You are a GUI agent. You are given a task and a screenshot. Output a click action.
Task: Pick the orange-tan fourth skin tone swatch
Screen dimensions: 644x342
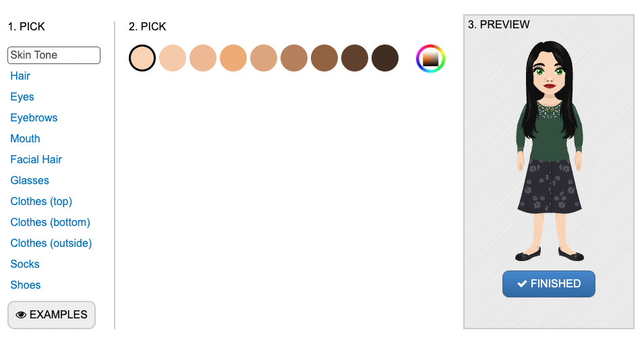click(x=233, y=58)
